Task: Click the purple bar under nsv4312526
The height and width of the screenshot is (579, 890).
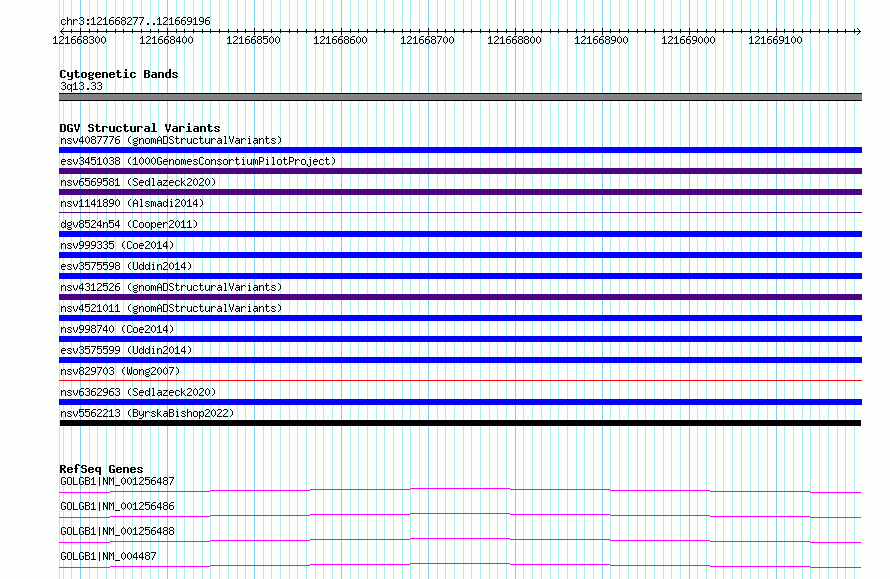Action: (460, 297)
